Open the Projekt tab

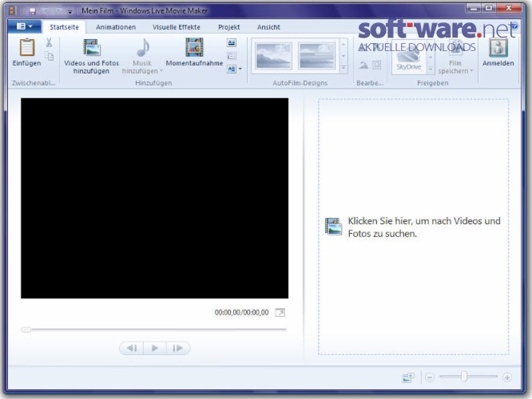[229, 27]
